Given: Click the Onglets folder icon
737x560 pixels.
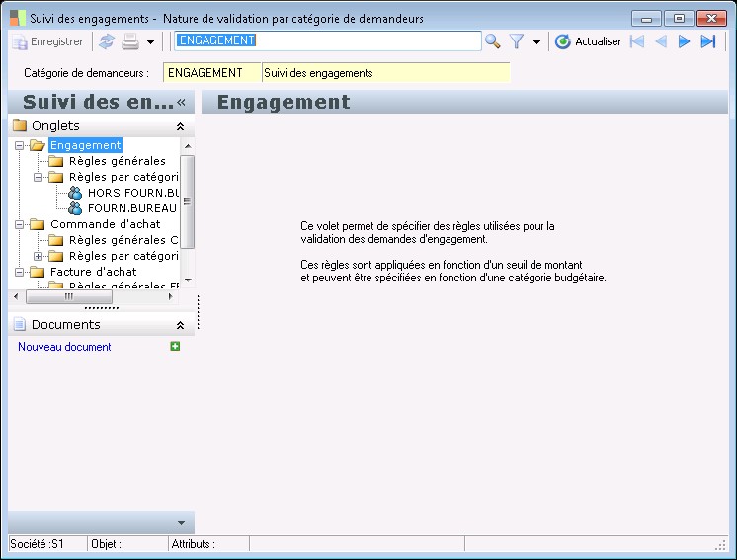Looking at the screenshot, I should click(x=20, y=125).
